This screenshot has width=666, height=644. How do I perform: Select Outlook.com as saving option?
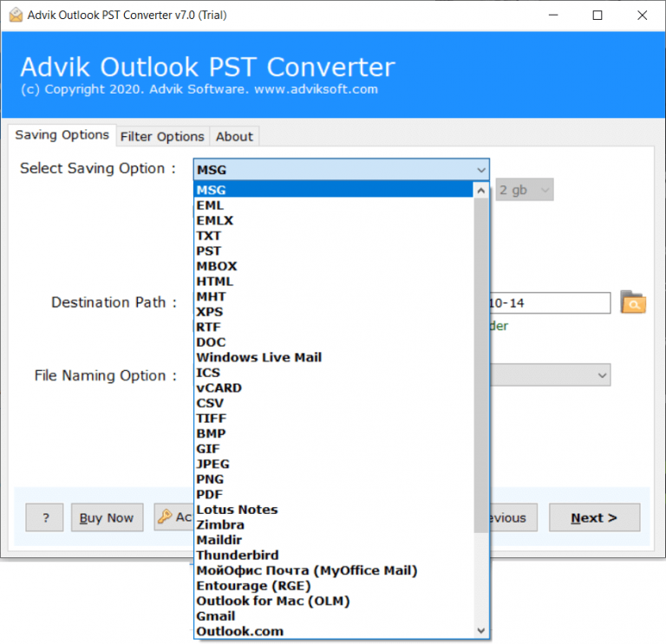pos(334,631)
